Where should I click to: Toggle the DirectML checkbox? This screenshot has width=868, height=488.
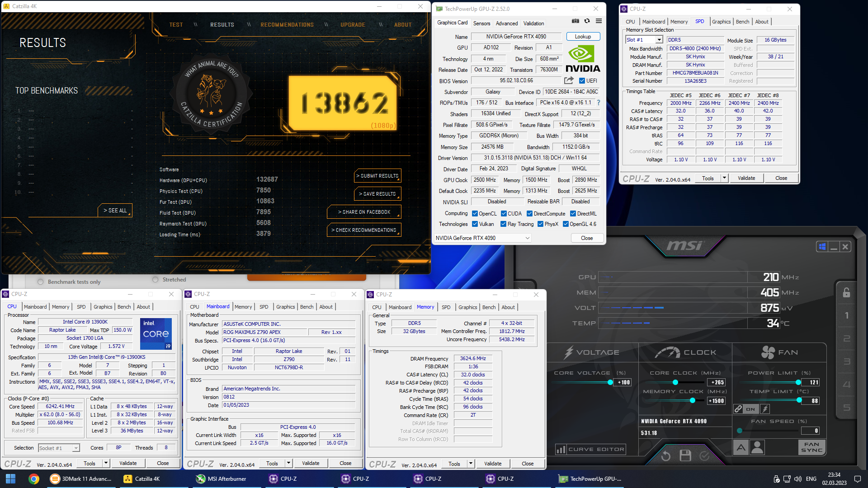point(573,214)
